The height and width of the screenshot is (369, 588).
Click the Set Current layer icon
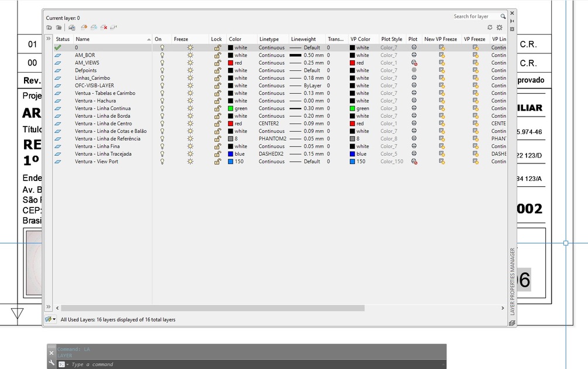point(114,28)
